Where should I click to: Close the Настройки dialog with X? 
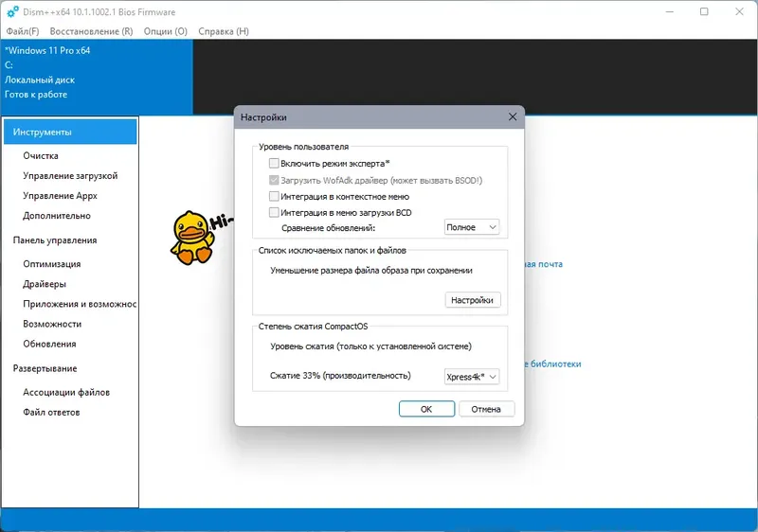pyautogui.click(x=513, y=116)
